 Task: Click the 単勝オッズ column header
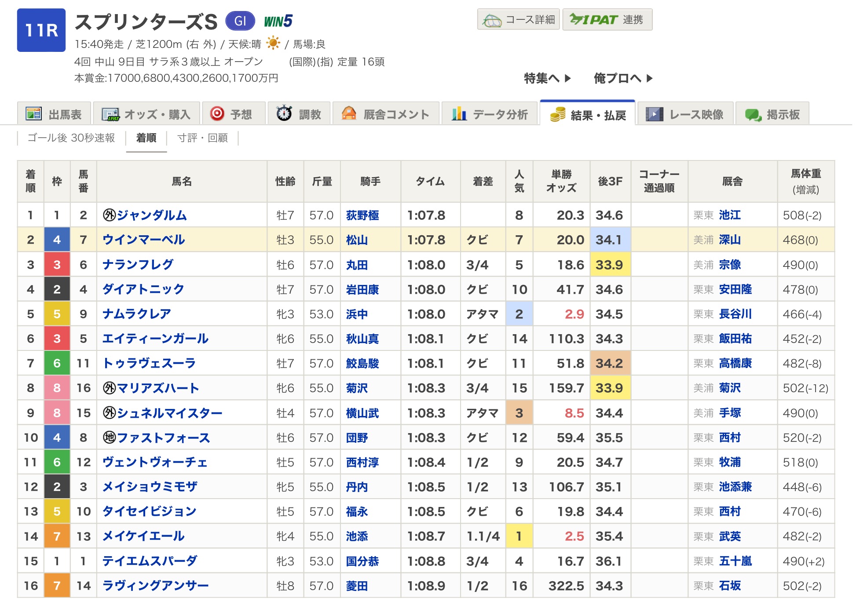tap(561, 181)
